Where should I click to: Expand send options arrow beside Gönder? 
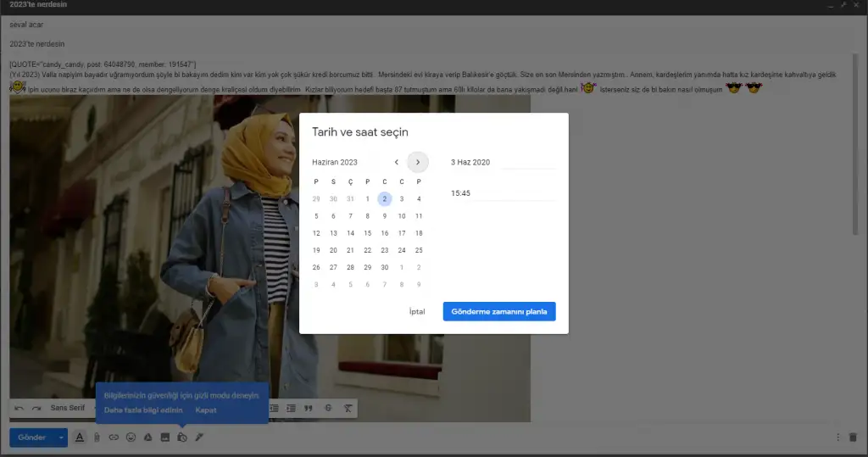point(61,437)
